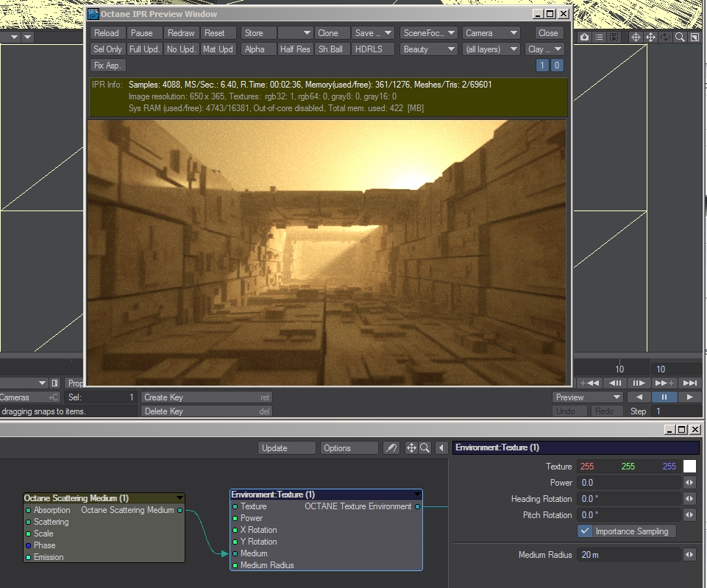Viewport: 707px width, 588px height.
Task: Toggle the IPR buffer 1 button
Action: pos(542,65)
